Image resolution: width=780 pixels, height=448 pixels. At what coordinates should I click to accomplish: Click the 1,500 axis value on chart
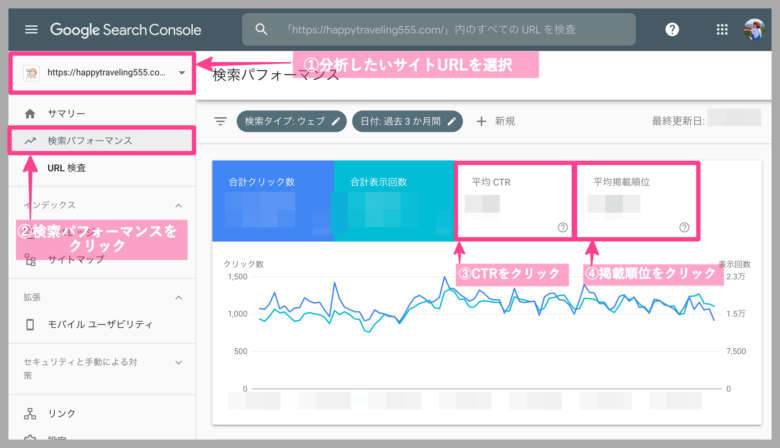238,276
